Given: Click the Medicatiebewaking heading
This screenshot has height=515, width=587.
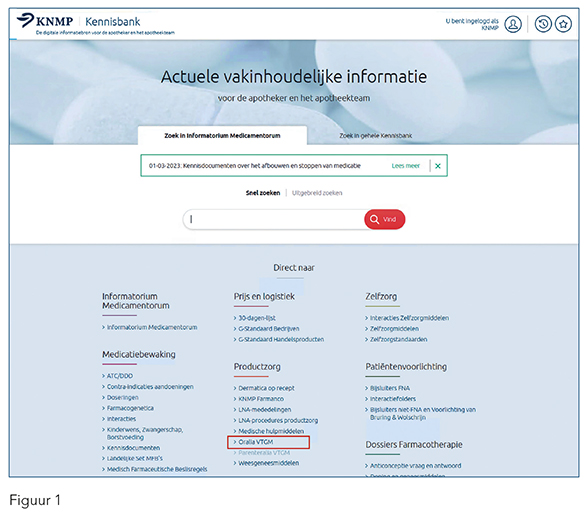Looking at the screenshot, I should [x=139, y=354].
